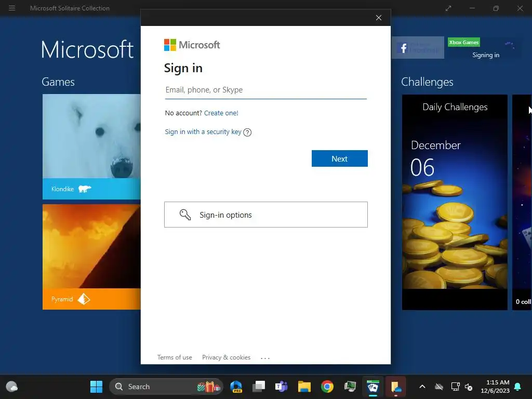Image resolution: width=532 pixels, height=399 pixels.
Task: Open the Terms of use link
Action: point(175,357)
